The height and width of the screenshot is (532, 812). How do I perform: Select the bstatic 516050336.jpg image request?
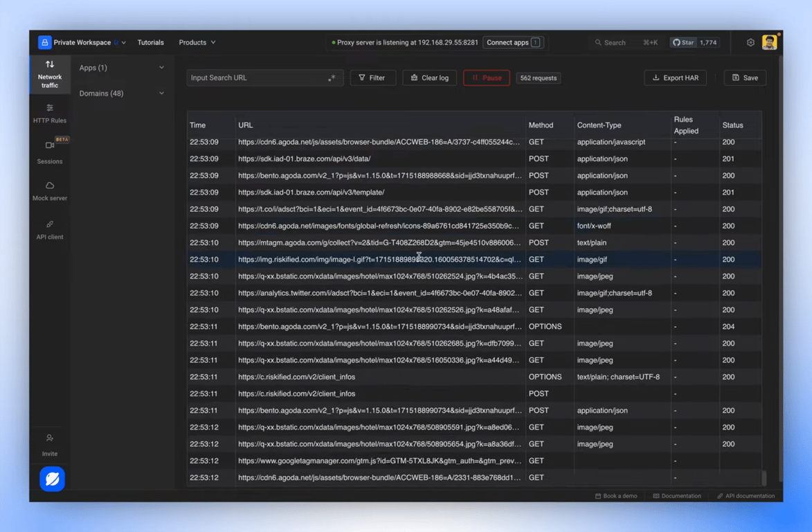point(474,360)
